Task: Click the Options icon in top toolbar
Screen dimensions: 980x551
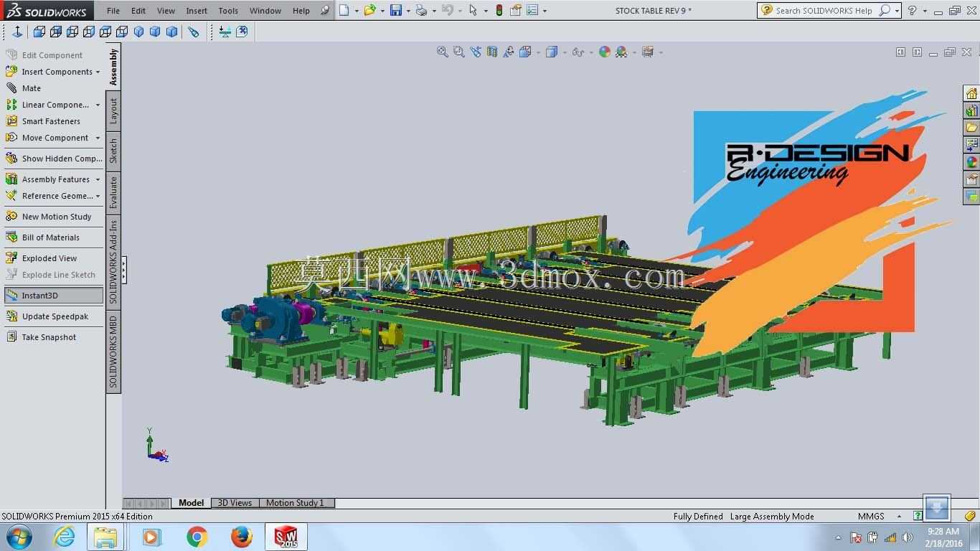Action: (532, 10)
